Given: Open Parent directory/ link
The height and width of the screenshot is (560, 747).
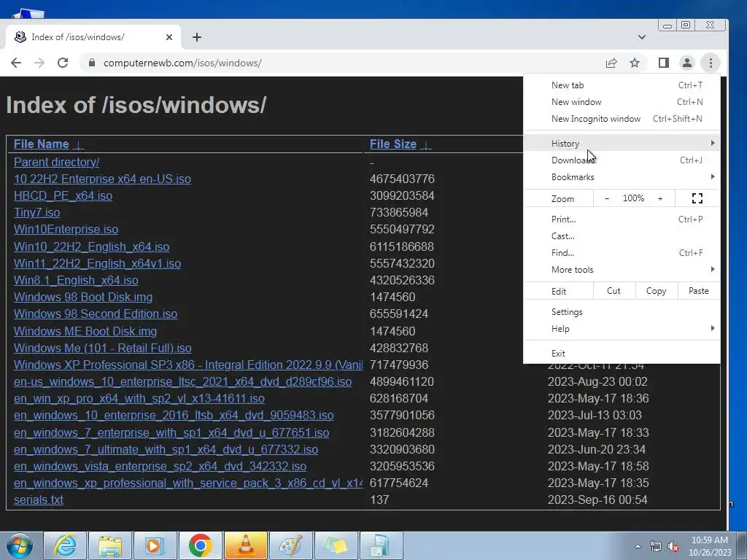Looking at the screenshot, I should [56, 163].
